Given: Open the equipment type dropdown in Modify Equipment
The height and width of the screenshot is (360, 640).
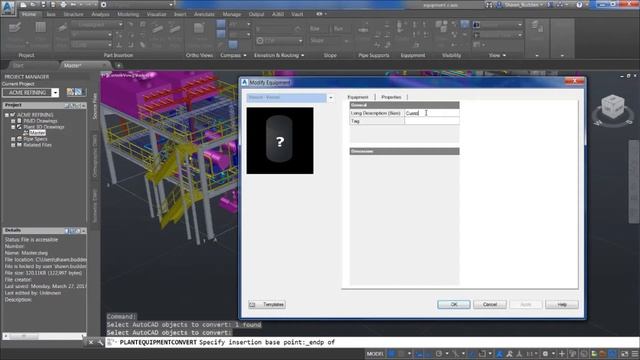Looking at the screenshot, I should point(331,98).
